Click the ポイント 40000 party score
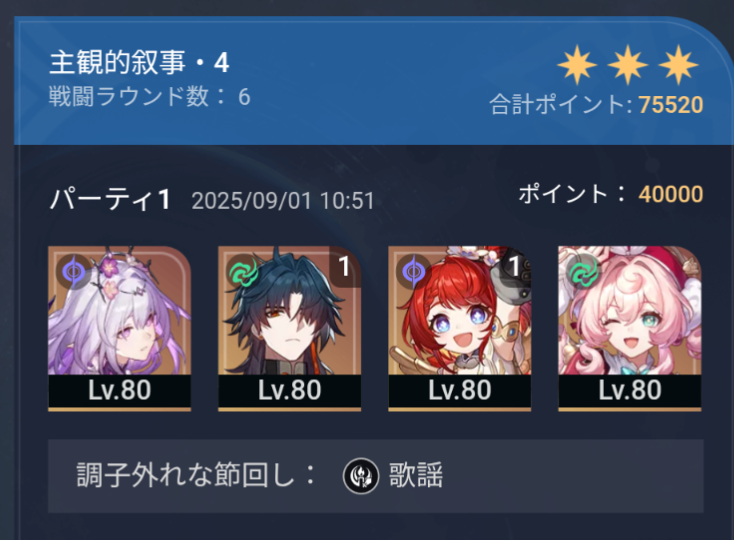 coord(611,194)
